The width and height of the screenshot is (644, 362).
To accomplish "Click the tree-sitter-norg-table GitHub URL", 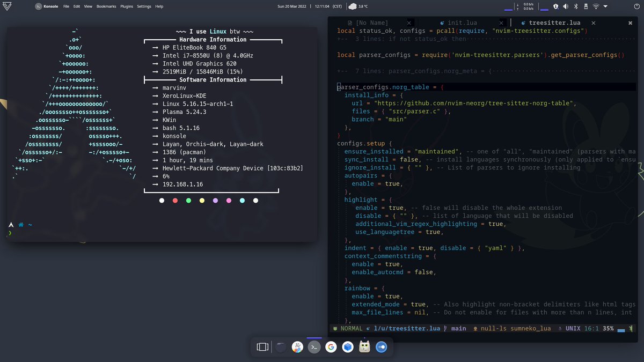I will tap(473, 103).
